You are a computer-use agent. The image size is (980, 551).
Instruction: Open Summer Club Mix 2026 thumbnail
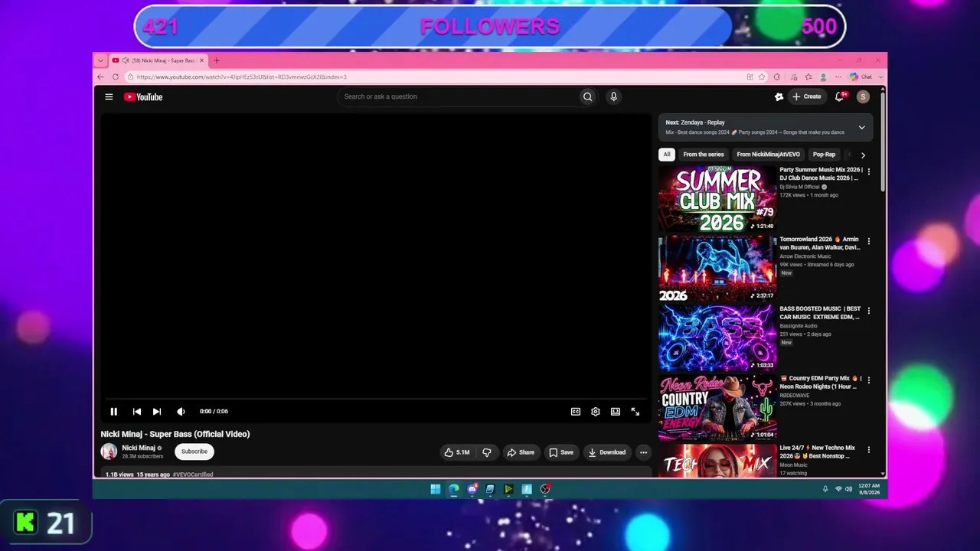coord(717,199)
